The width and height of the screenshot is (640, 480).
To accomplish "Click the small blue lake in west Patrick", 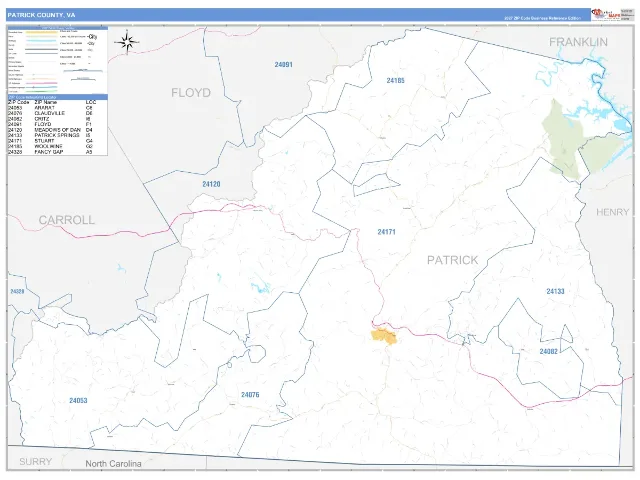I will tap(260, 287).
